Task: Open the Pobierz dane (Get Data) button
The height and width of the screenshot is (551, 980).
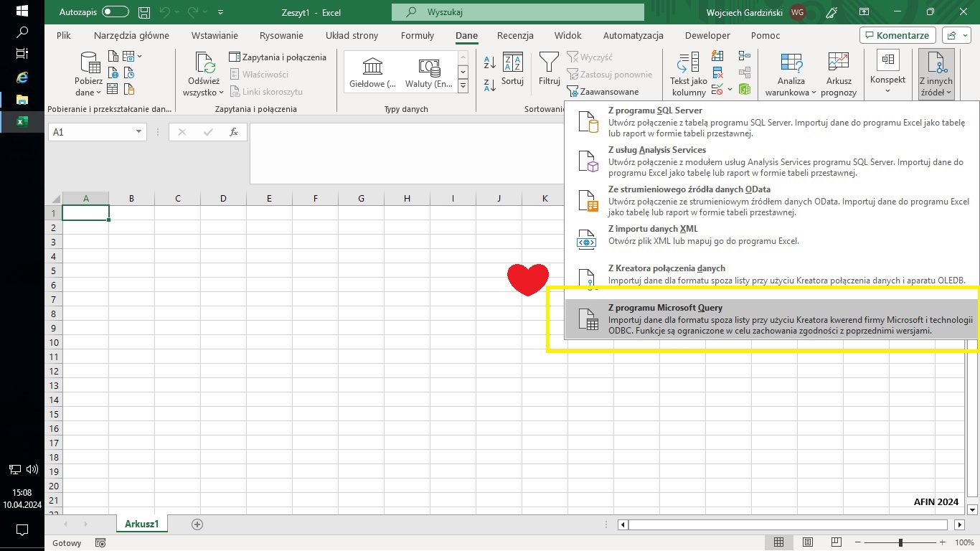Action: point(89,75)
